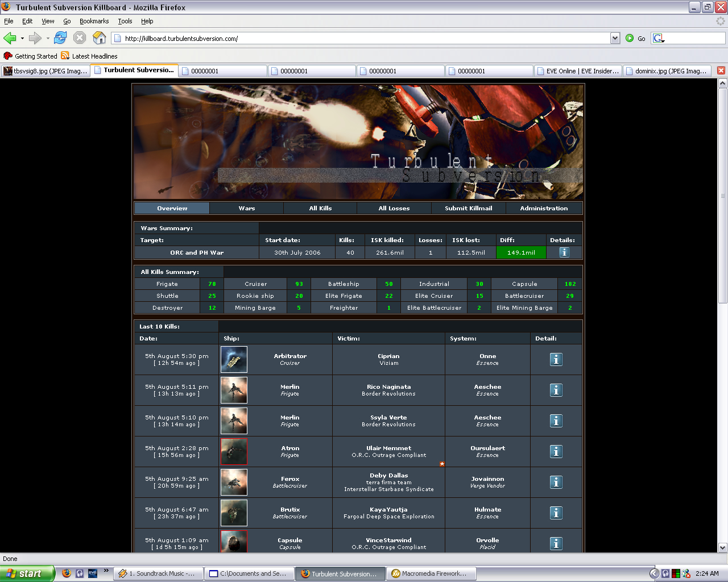The image size is (728, 582).
Task: Open the Back button history dropdown
Action: coord(22,39)
